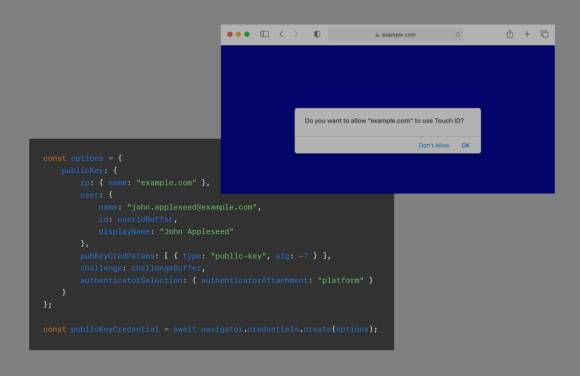
Task: Go forward with Safari's forward arrow
Action: (295, 34)
